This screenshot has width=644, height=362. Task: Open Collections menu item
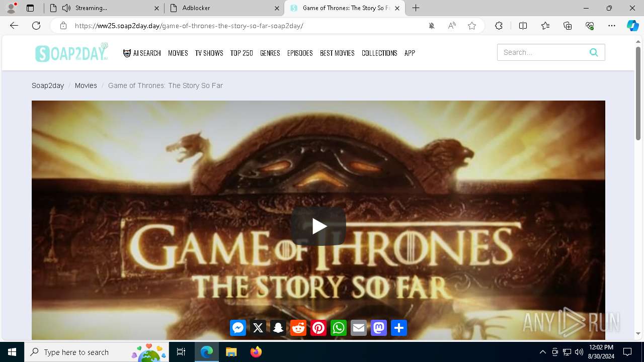(x=379, y=53)
